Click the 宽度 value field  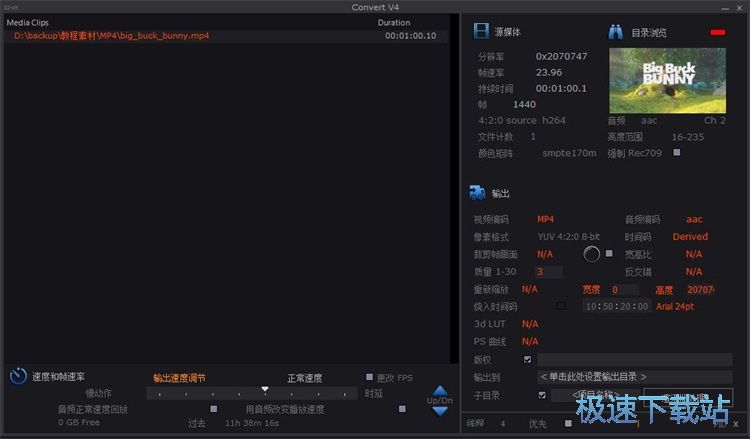click(x=625, y=289)
